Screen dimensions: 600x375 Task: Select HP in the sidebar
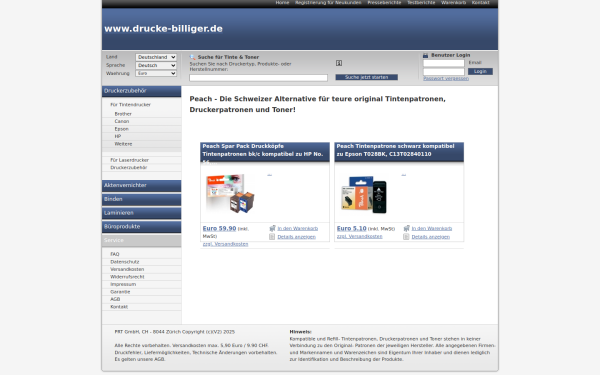coord(117,137)
